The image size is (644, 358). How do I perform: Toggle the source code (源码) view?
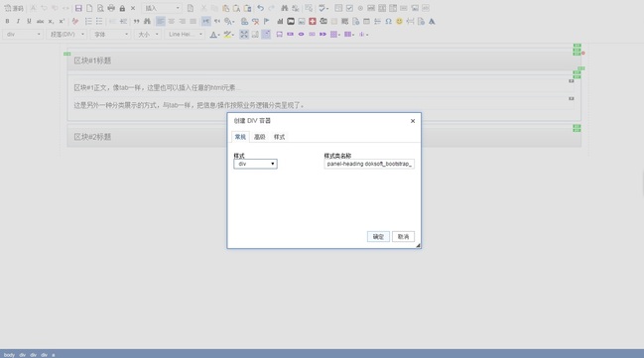(14, 8)
